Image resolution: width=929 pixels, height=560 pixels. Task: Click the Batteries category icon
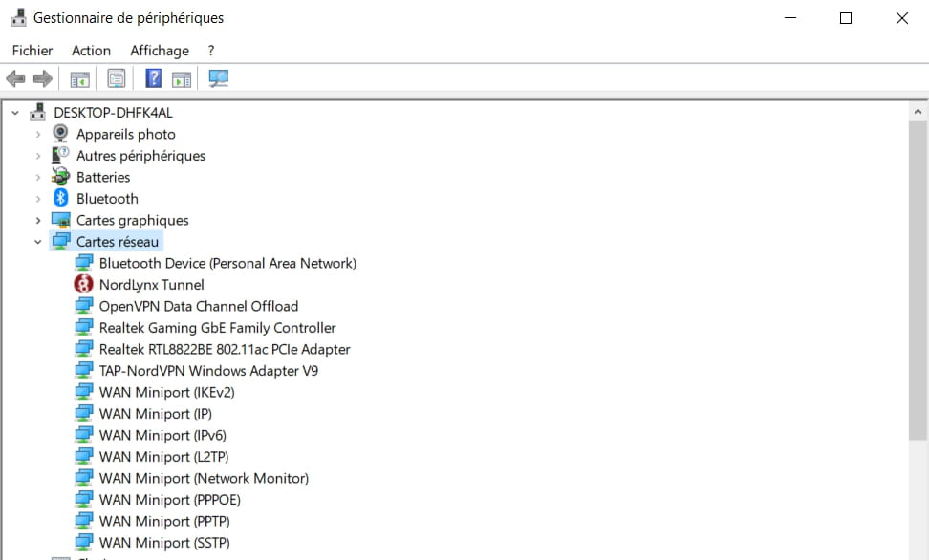(x=60, y=177)
